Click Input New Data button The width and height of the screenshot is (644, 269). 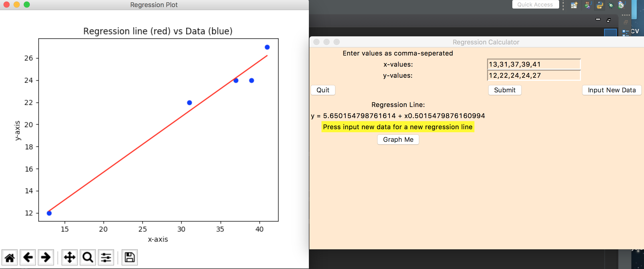click(x=612, y=90)
